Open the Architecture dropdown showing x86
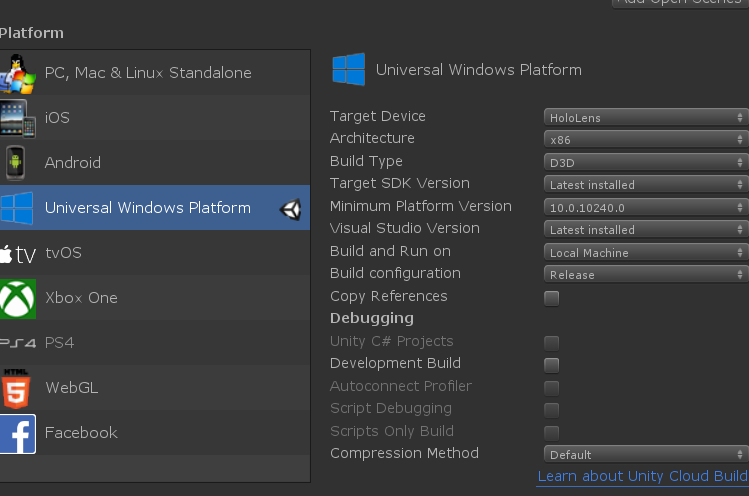The image size is (749, 496). pyautogui.click(x=646, y=140)
